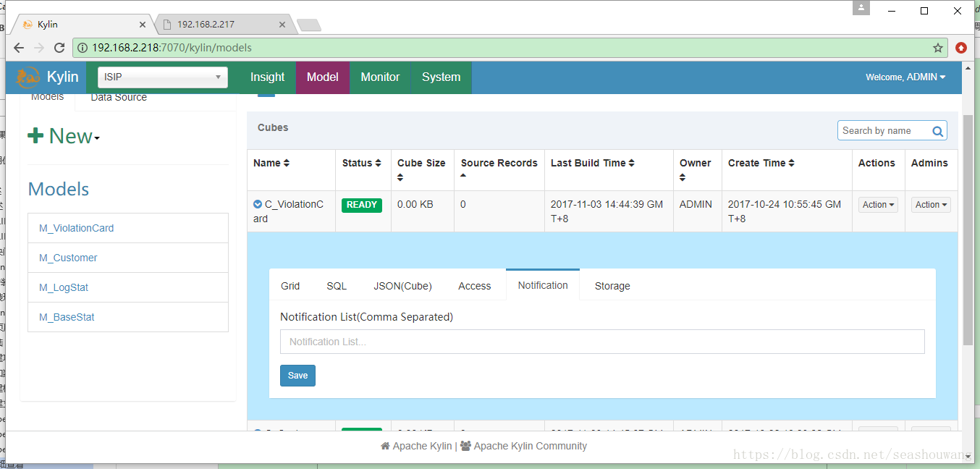Screen dimensions: 980x469
Task: Switch to the Storage tab
Action: 612,286
